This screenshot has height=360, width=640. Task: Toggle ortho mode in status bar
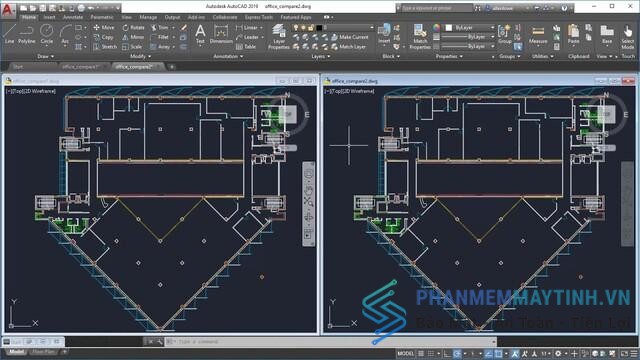point(447,353)
